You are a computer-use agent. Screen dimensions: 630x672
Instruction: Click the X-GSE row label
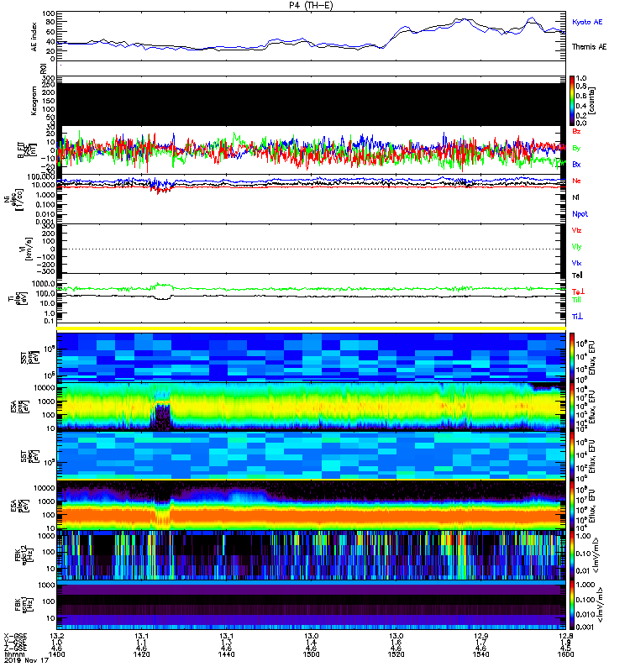15,636
